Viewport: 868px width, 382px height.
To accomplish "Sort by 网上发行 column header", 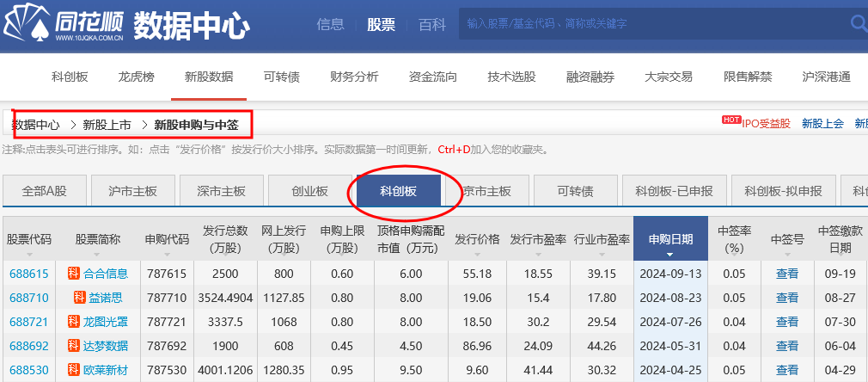I will pyautogui.click(x=284, y=239).
